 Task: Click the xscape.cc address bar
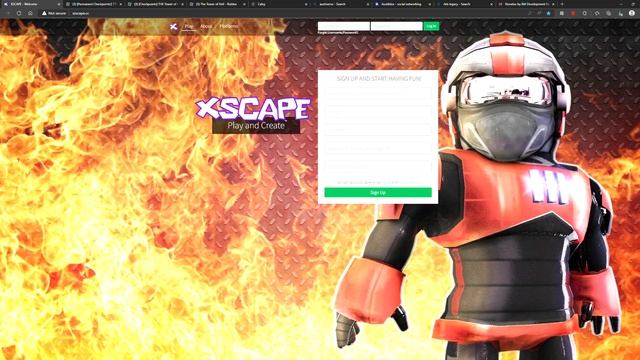point(80,13)
